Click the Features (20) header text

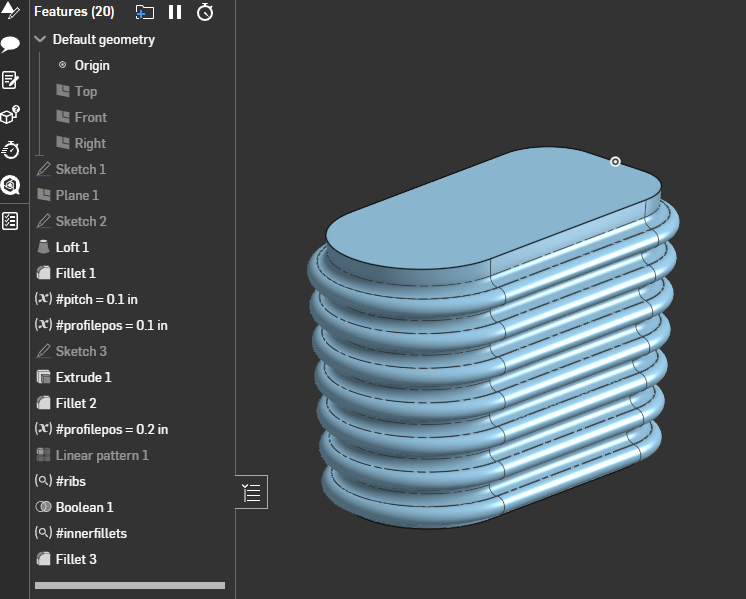pyautogui.click(x=74, y=11)
